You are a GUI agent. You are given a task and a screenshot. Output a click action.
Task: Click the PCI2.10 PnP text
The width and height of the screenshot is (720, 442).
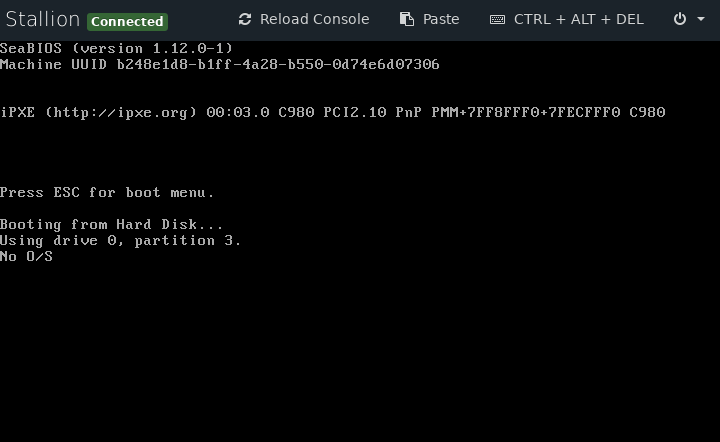[x=372, y=112]
